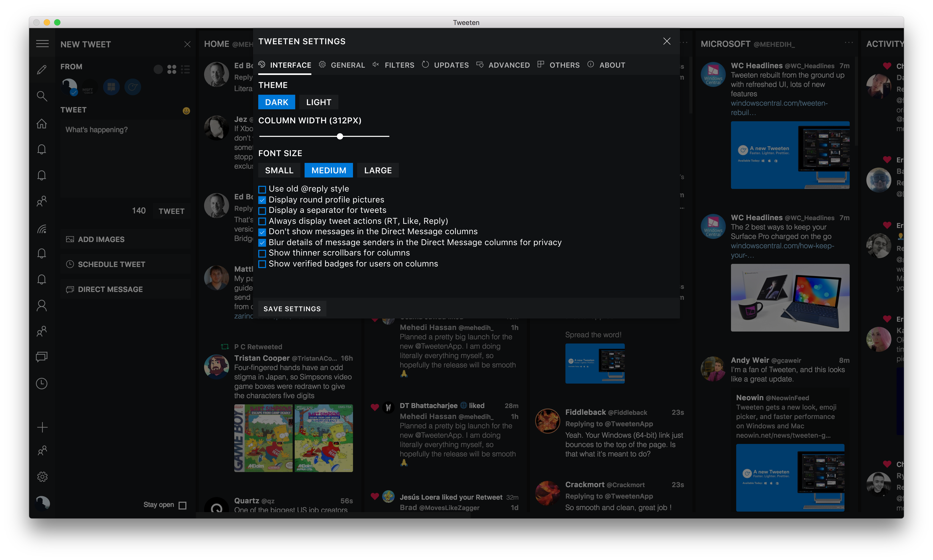Screen dimensions: 933x560
Task: Click Tristan Cooper's name in the tweet
Action: tap(262, 358)
